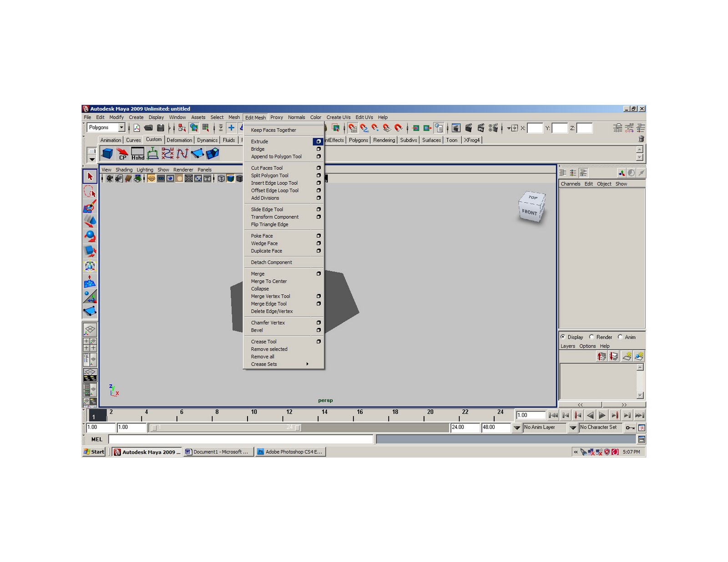This screenshot has width=728, height=562.
Task: Open the Polygons menu set dropdown
Action: click(x=121, y=128)
